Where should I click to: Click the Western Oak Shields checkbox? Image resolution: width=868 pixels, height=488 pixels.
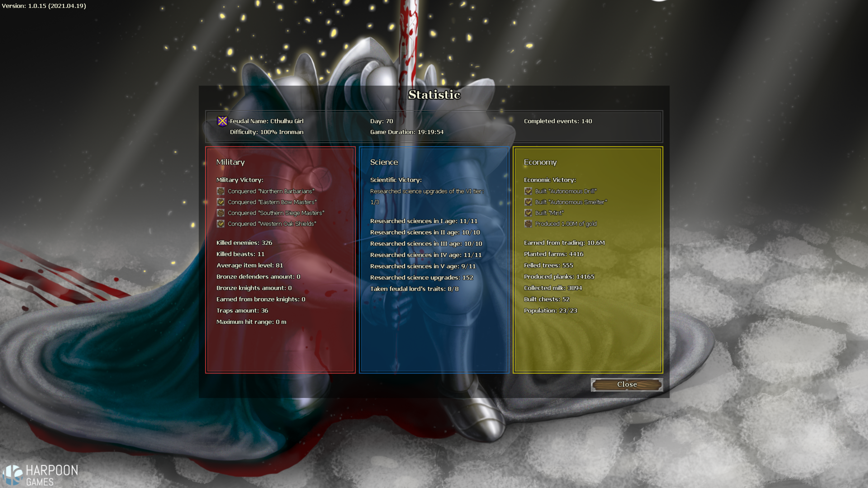click(221, 224)
